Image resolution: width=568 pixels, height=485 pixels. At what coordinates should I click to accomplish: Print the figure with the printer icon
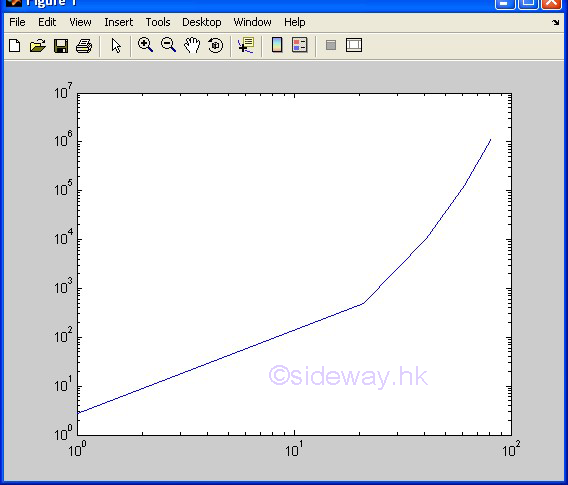[84, 46]
